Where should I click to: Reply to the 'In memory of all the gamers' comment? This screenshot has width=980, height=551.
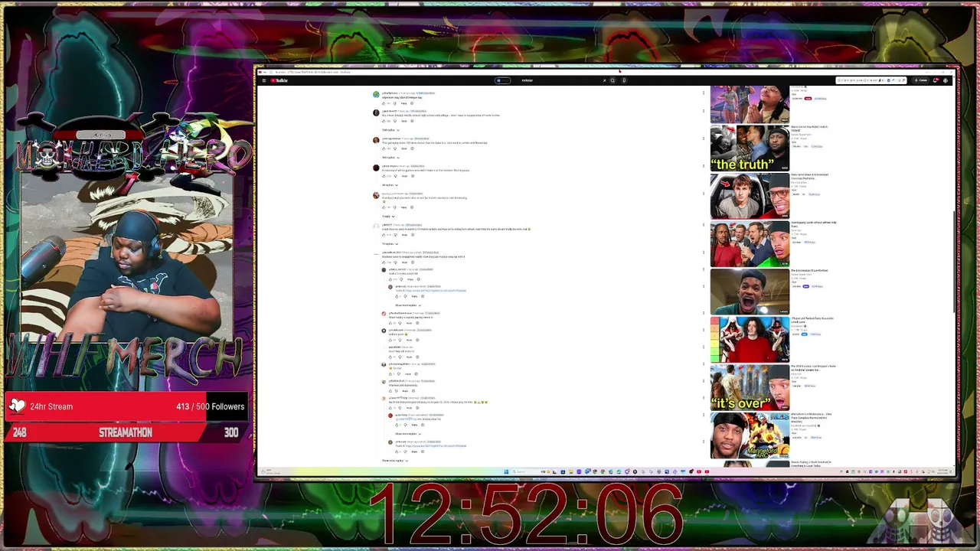click(x=404, y=176)
